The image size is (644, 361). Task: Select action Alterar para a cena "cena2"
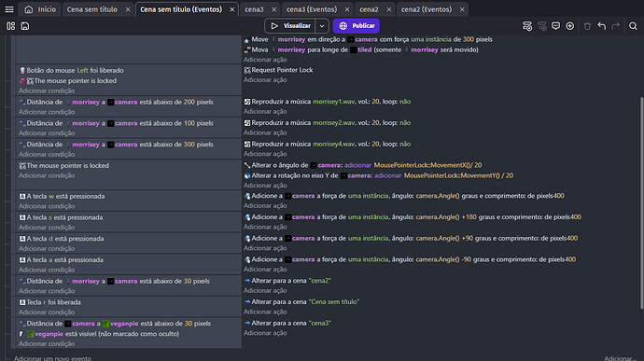coord(287,281)
